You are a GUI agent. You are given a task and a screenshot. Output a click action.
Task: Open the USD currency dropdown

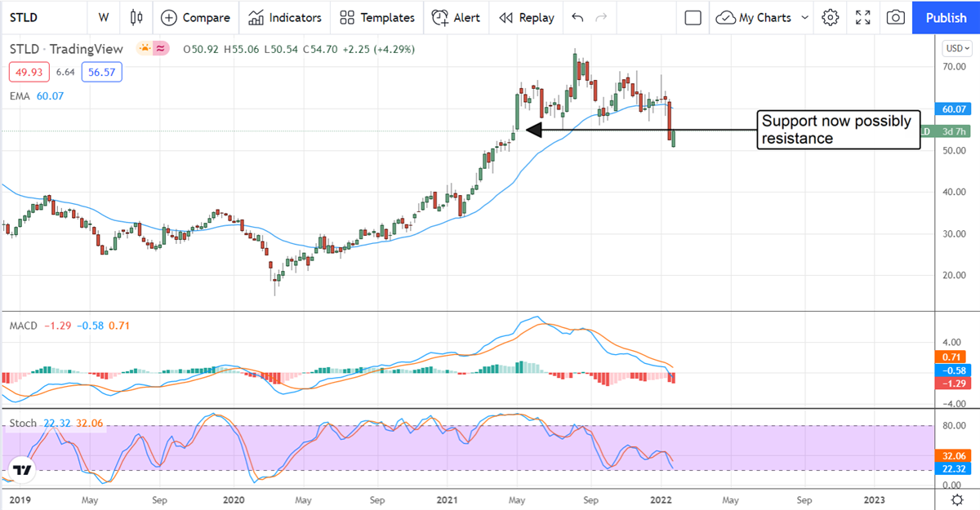[955, 47]
